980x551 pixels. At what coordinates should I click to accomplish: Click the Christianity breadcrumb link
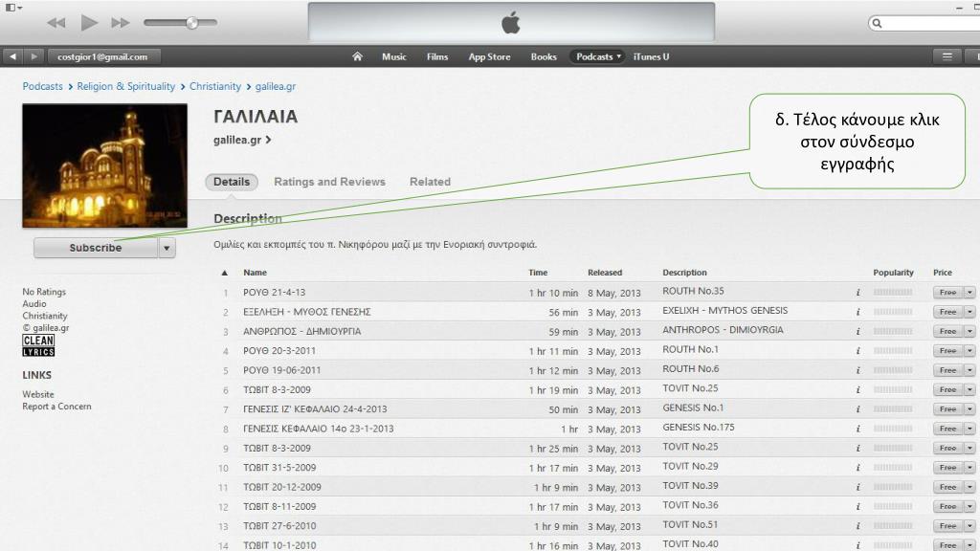point(215,86)
